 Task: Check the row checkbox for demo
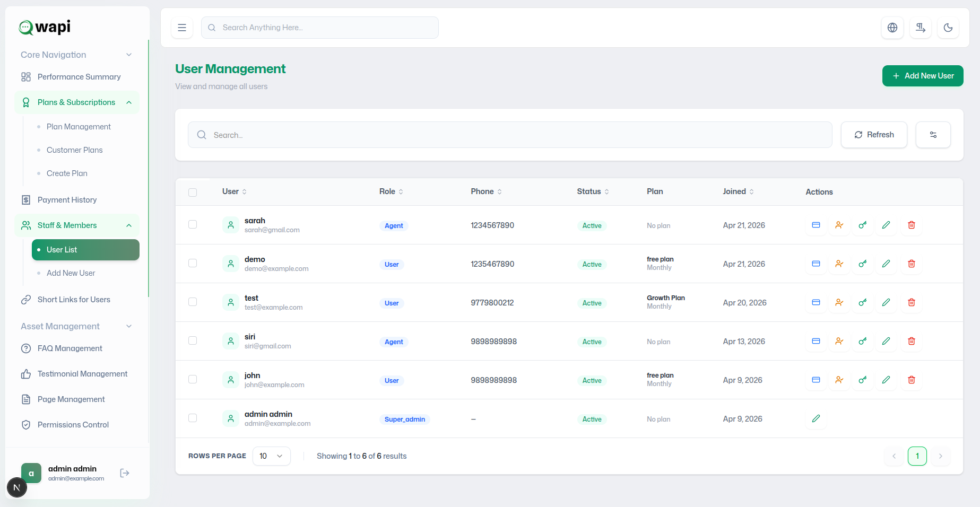(193, 263)
